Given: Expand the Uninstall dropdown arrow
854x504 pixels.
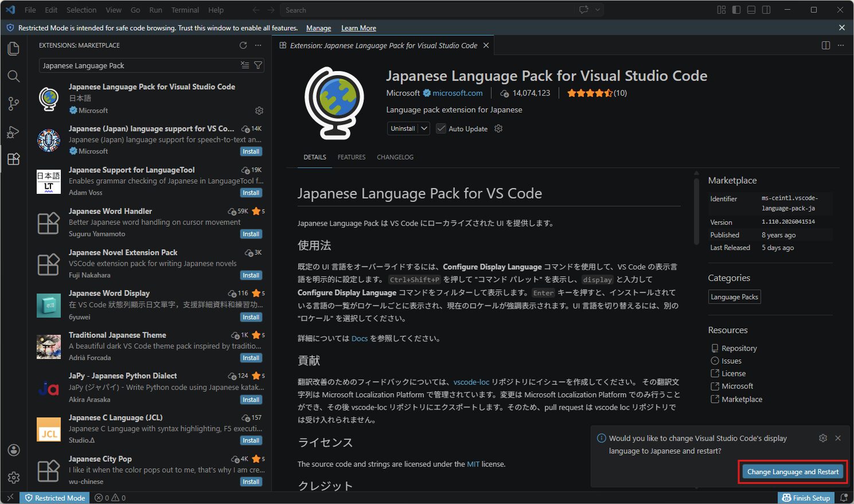Looking at the screenshot, I should (x=424, y=128).
